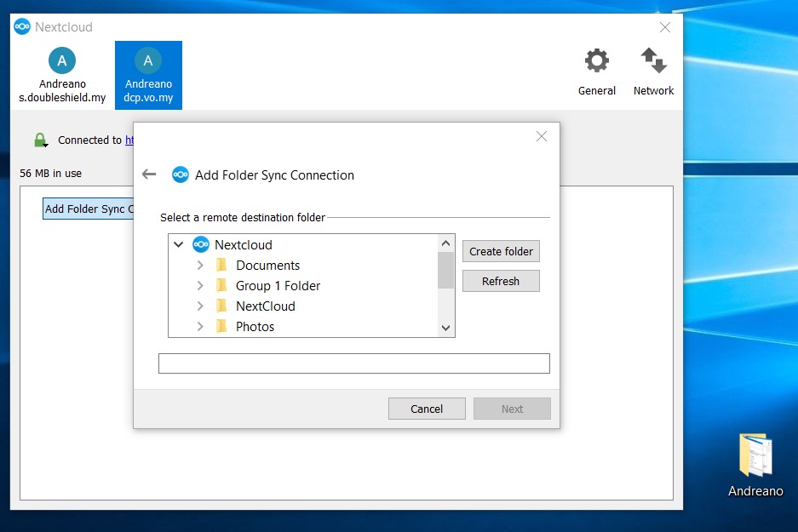Cancel the folder sync dialog

click(427, 409)
